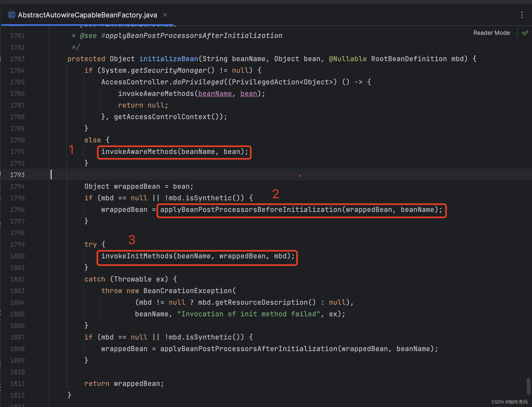Click the Java class icon on the tab
532x407 pixels.
[x=12, y=15]
